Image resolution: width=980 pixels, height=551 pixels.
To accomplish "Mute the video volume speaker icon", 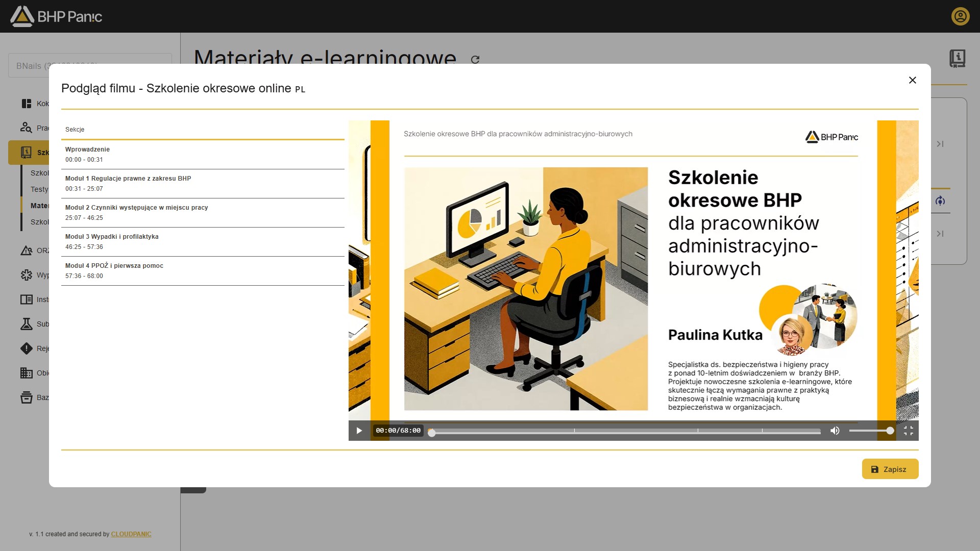I will (x=835, y=431).
